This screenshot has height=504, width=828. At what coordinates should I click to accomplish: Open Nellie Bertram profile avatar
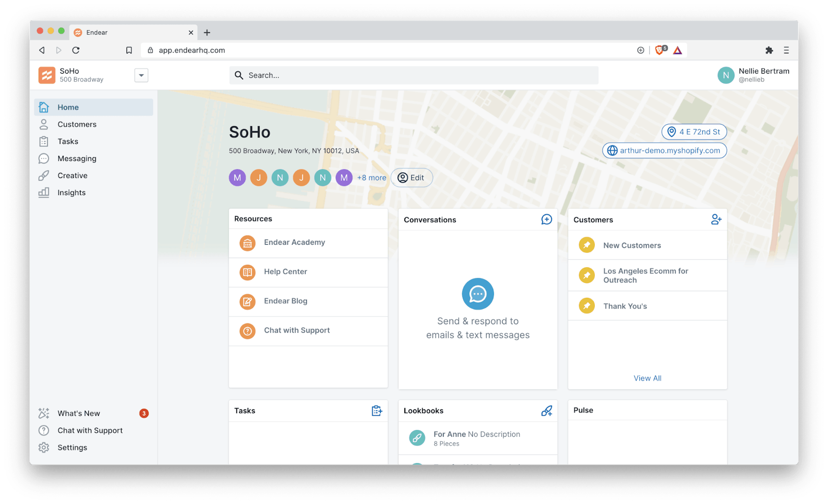click(726, 75)
